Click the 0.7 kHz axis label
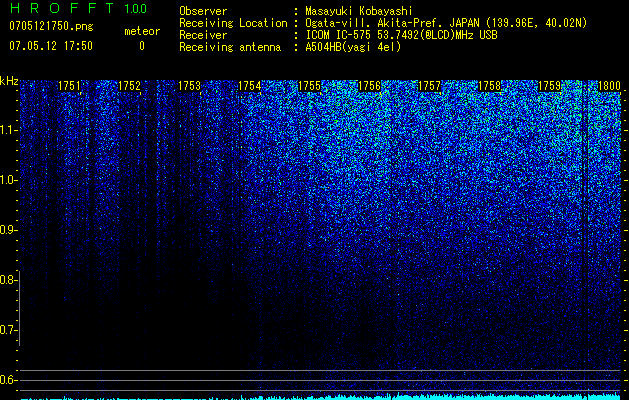 click(x=7, y=330)
